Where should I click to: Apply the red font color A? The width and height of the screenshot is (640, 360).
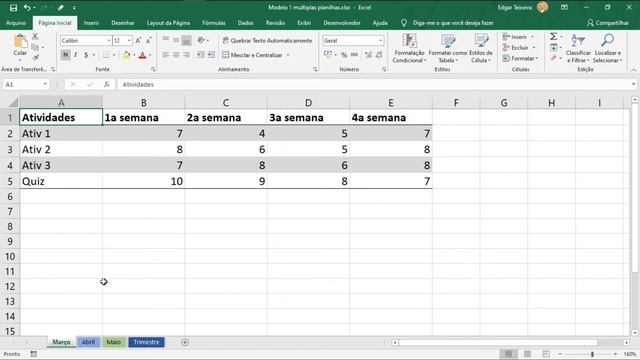[x=142, y=55]
